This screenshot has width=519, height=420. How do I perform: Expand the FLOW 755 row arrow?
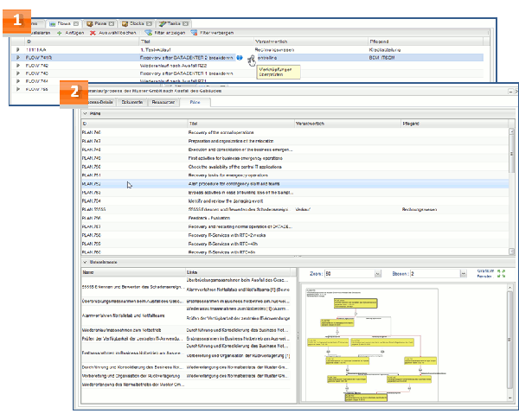(x=18, y=89)
